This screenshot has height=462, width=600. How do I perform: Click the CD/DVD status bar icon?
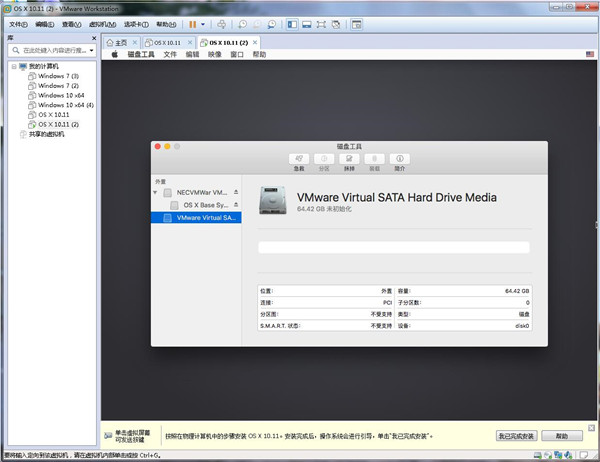tap(548, 455)
